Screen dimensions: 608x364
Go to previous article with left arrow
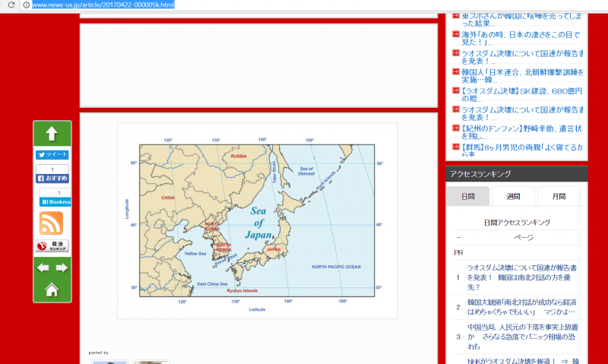(x=43, y=268)
